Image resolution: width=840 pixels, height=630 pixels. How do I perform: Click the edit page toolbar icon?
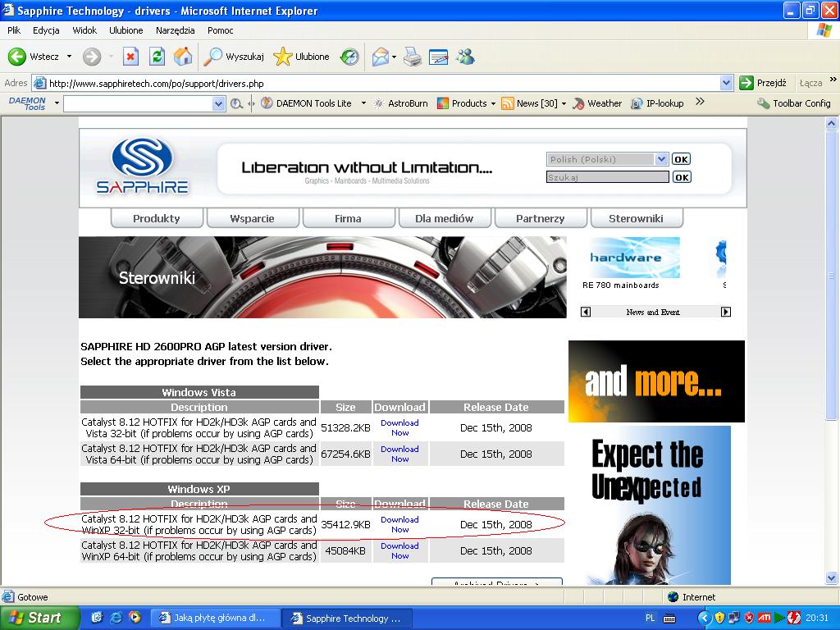[x=438, y=57]
